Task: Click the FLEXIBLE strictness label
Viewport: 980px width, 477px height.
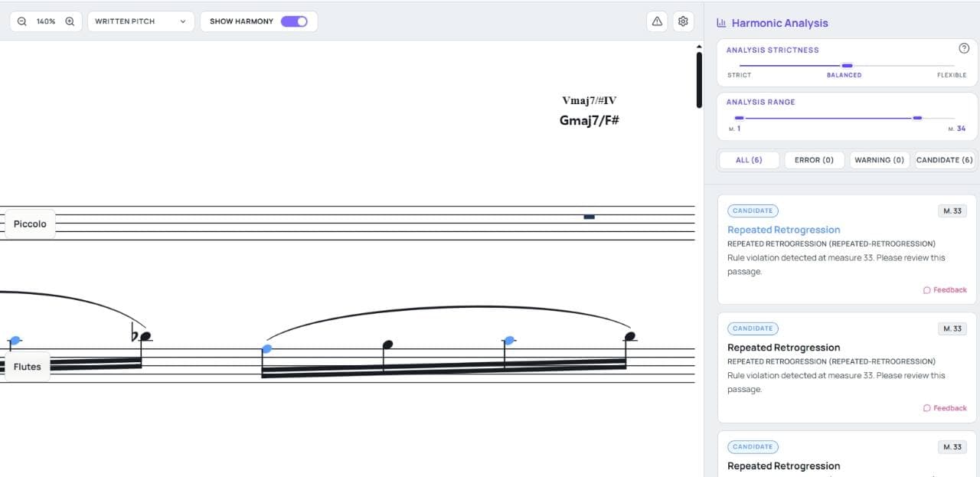Action: click(x=952, y=75)
